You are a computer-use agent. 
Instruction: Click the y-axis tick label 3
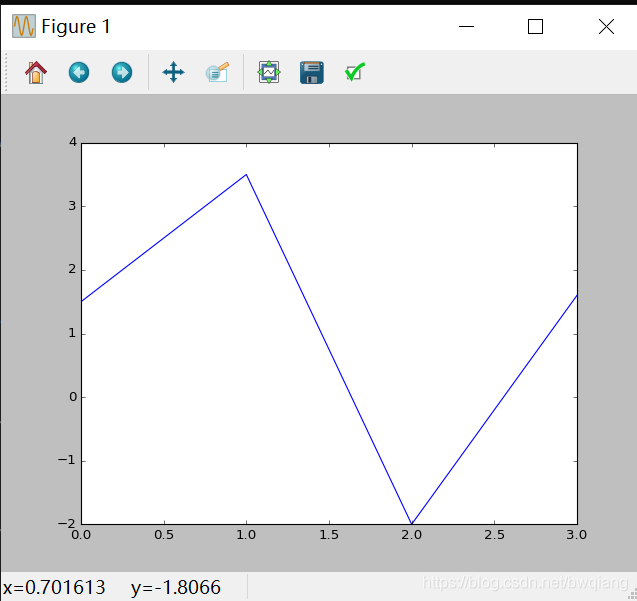tap(72, 206)
